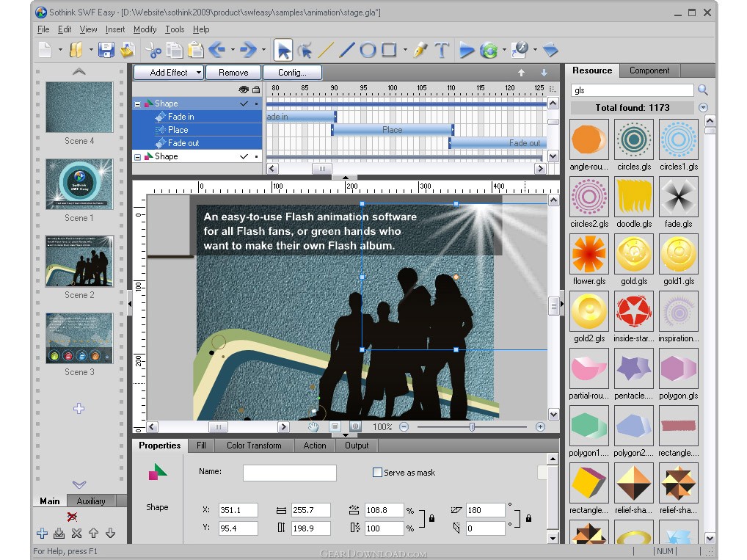
Task: Click the import scene icon at bottom
Action: [59, 533]
